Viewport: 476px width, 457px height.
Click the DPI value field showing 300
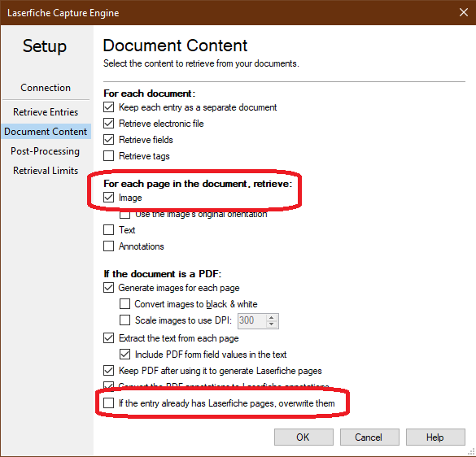(251, 320)
